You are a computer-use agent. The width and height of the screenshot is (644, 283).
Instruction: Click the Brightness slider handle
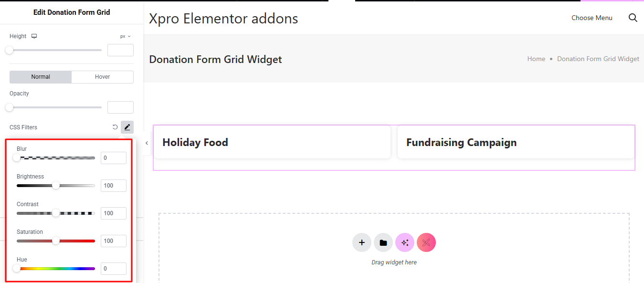point(56,185)
